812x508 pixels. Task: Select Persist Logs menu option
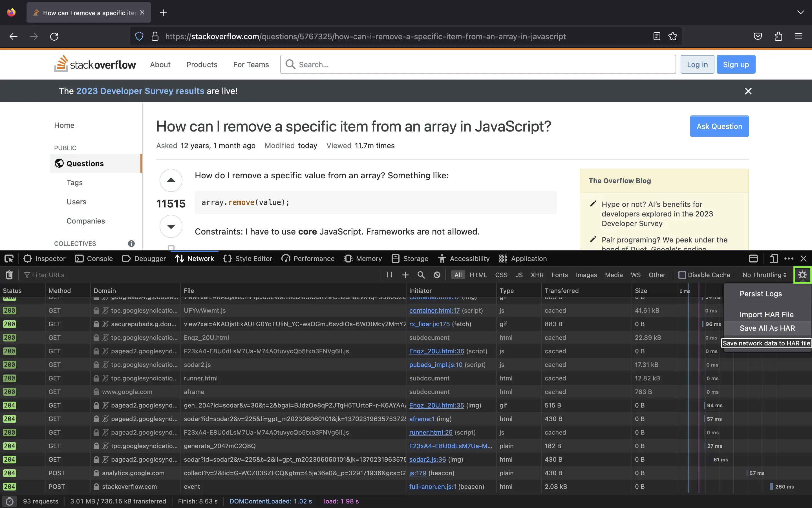767,294
